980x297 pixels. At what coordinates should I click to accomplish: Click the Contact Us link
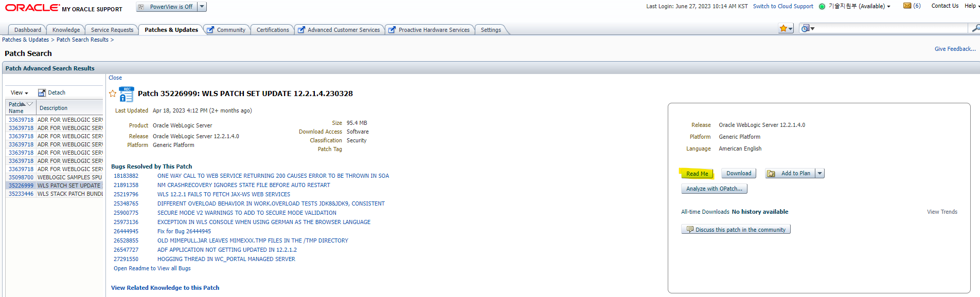click(x=945, y=6)
